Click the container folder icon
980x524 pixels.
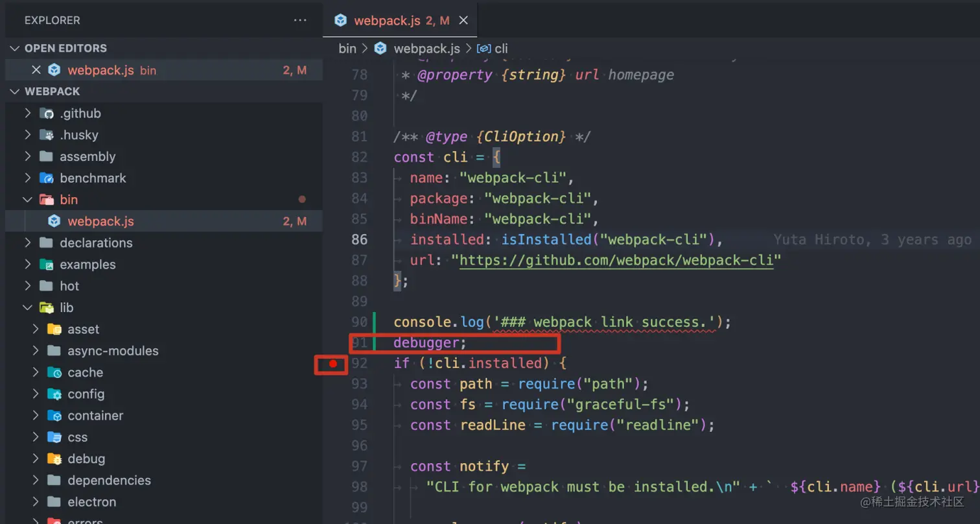coord(54,416)
